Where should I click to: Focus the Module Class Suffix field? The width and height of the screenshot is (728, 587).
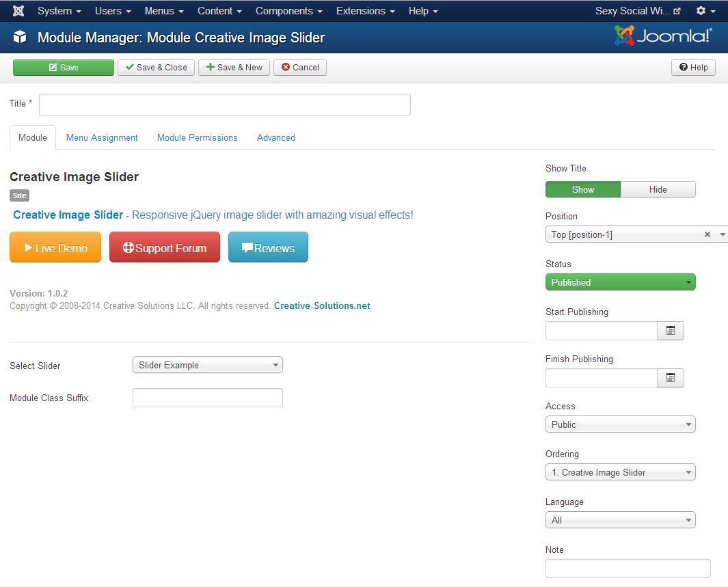pyautogui.click(x=208, y=398)
